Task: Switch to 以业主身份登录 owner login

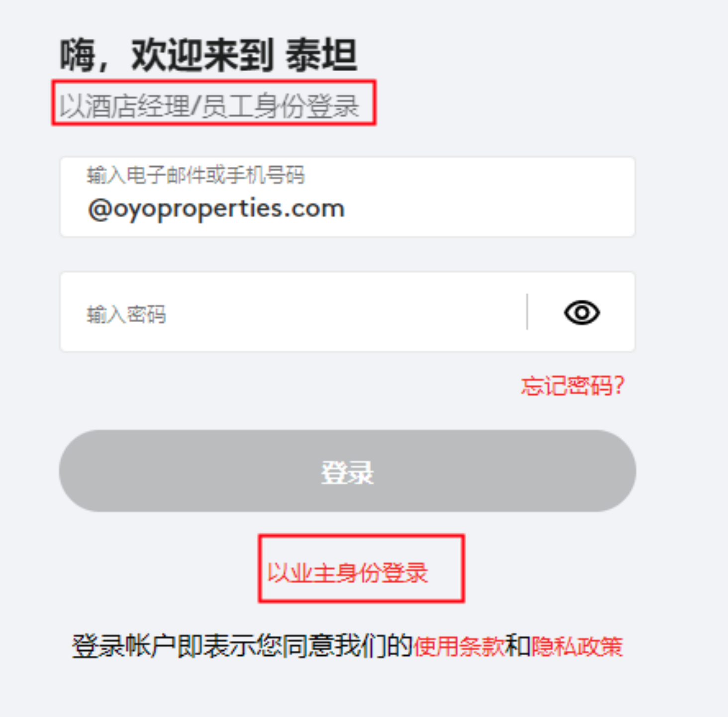Action: [348, 573]
